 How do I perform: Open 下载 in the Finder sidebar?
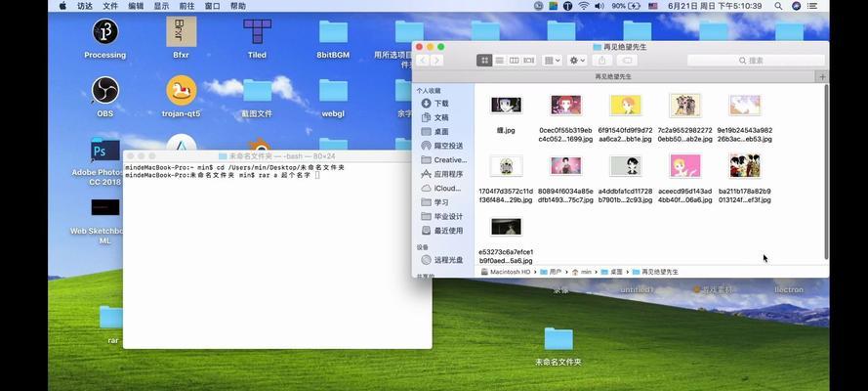click(x=441, y=103)
